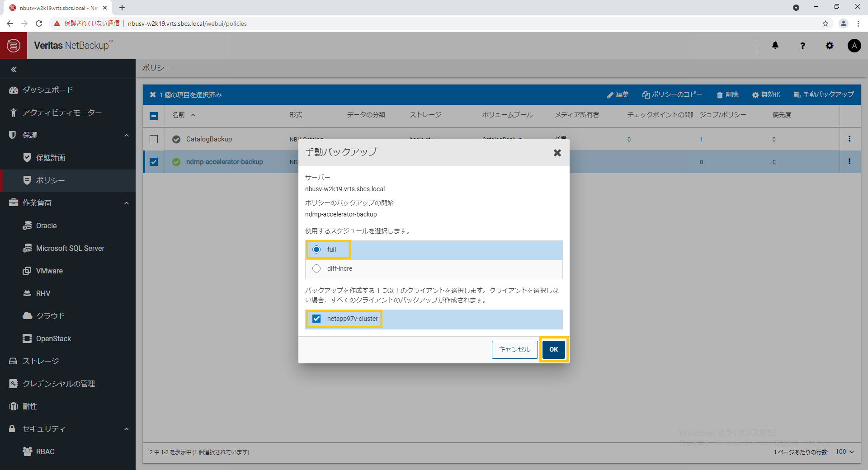
Task: Open the RBAC page in the sidebar
Action: pyautogui.click(x=68, y=451)
